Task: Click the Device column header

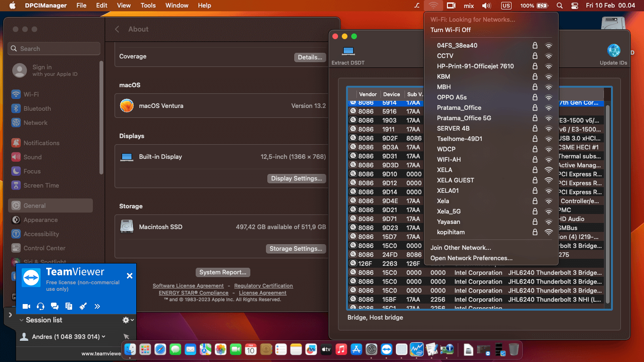Action: pos(392,94)
